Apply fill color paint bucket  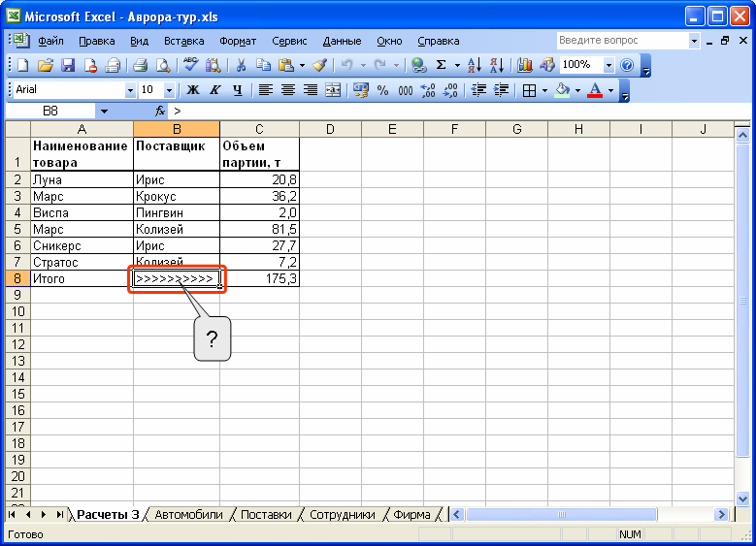[x=562, y=89]
